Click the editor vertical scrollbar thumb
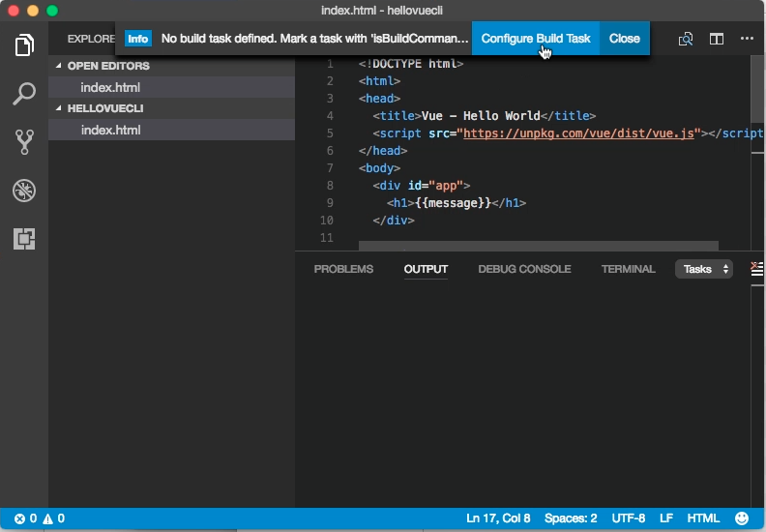 (757, 88)
